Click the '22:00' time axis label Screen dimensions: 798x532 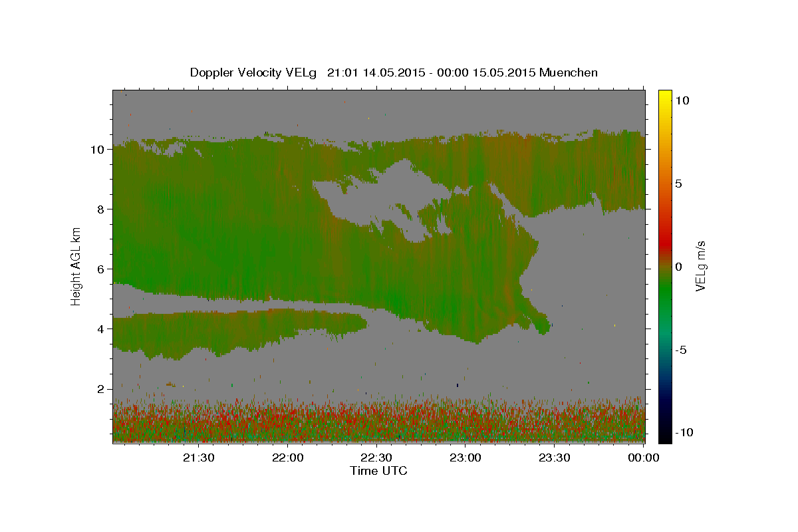click(x=288, y=458)
